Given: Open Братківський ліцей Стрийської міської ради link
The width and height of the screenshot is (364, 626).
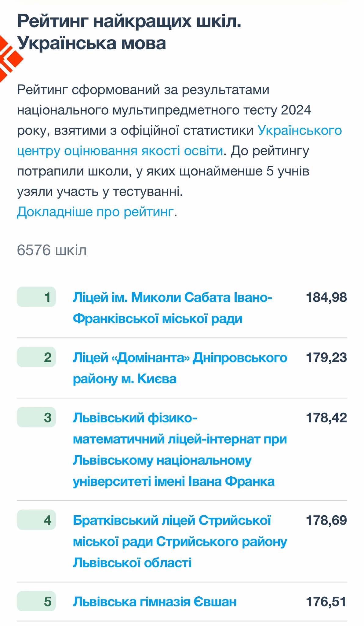Looking at the screenshot, I should [x=180, y=541].
